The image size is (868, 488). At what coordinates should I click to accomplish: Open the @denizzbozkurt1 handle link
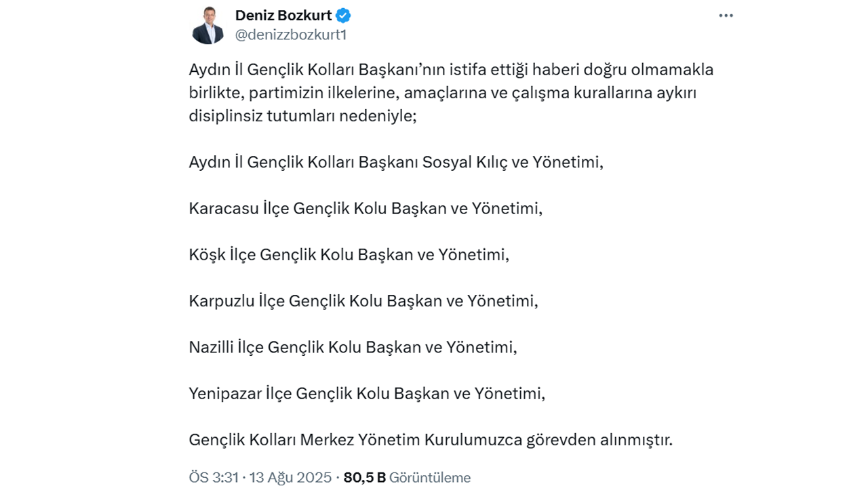coord(290,35)
